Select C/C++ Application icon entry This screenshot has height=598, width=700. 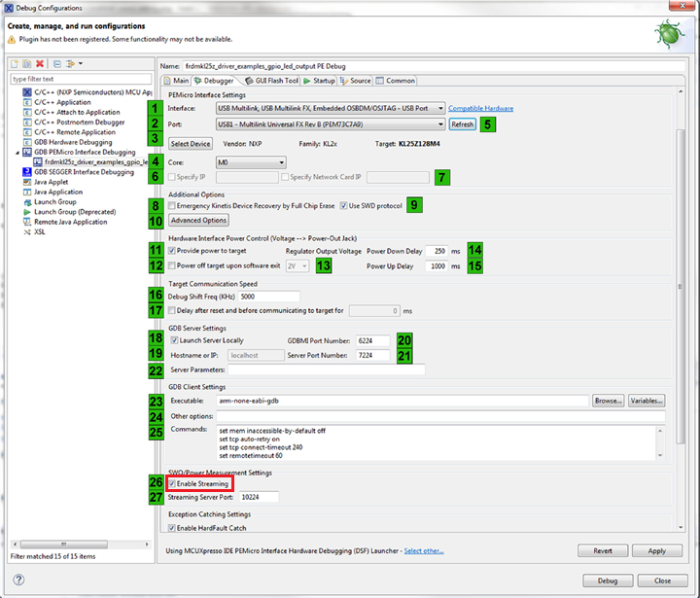pyautogui.click(x=27, y=102)
